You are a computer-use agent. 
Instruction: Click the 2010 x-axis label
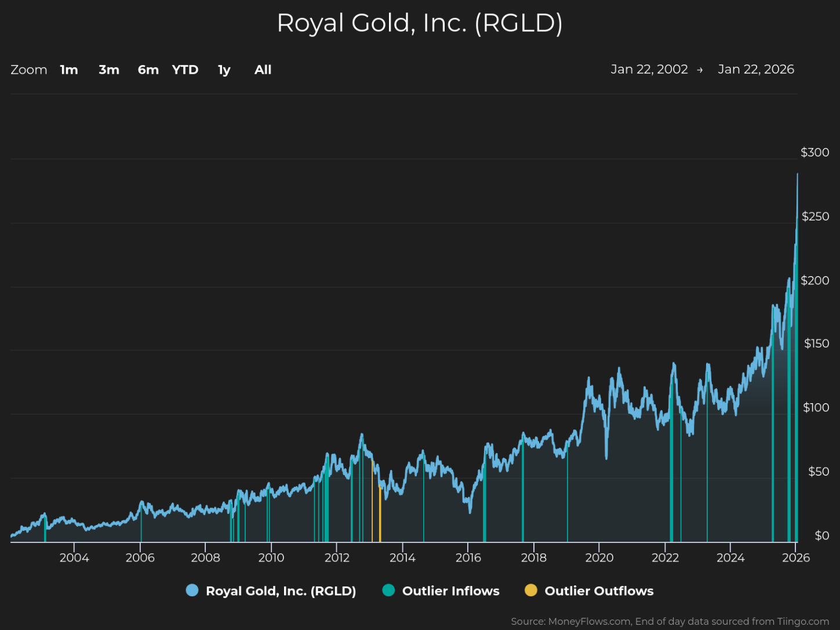pos(271,557)
